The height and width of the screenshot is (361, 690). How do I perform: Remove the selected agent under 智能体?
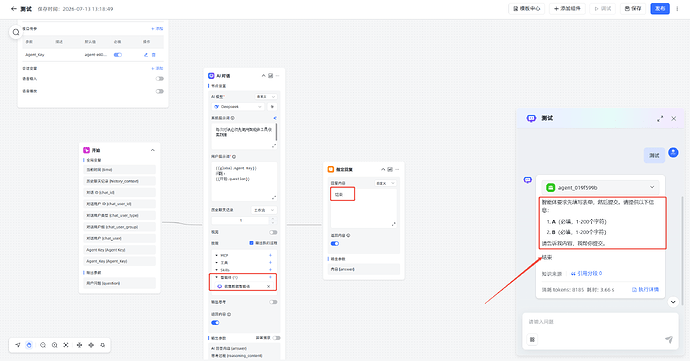point(269,286)
